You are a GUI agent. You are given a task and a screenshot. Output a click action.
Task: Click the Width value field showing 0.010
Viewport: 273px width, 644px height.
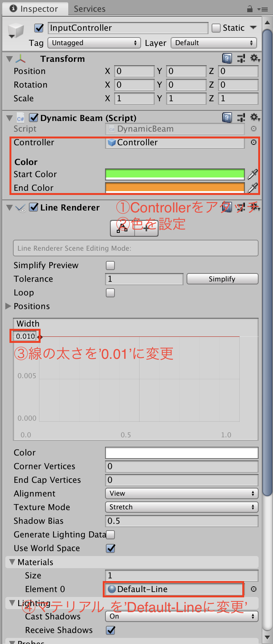(25, 336)
